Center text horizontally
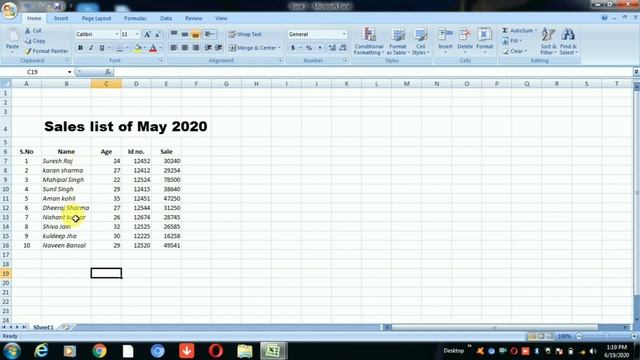Image resolution: width=640 pixels, height=360 pixels. point(184,48)
